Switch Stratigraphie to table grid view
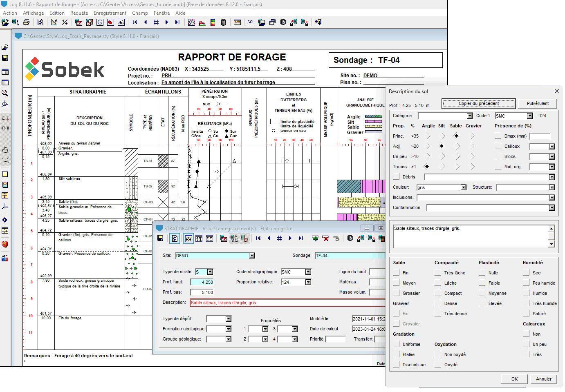 [199, 238]
